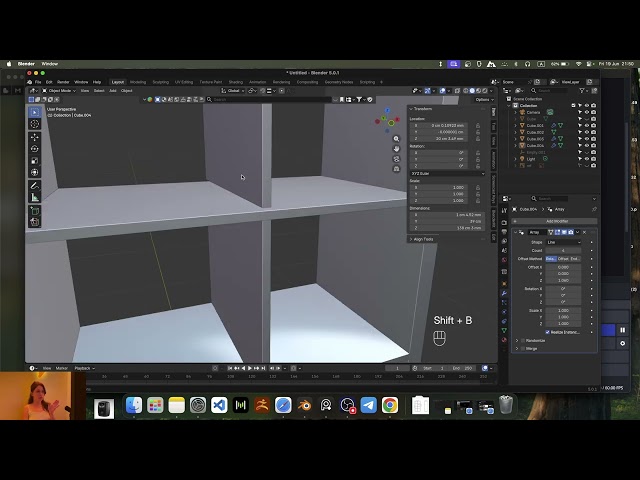Expand the Merge subpanel
Screen dimensions: 640x480
point(517,349)
